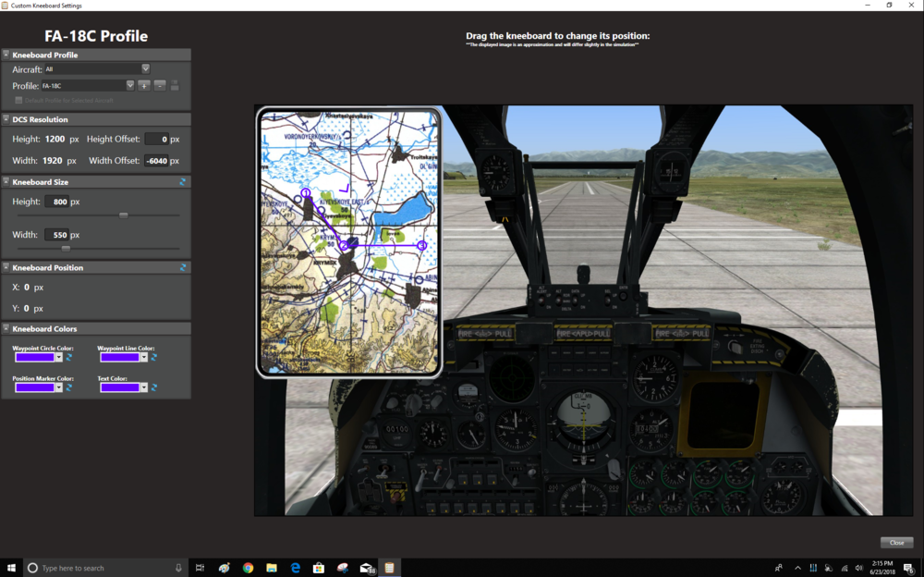Open Position Marker Color dropdown arrow
The width and height of the screenshot is (924, 577).
(x=59, y=387)
